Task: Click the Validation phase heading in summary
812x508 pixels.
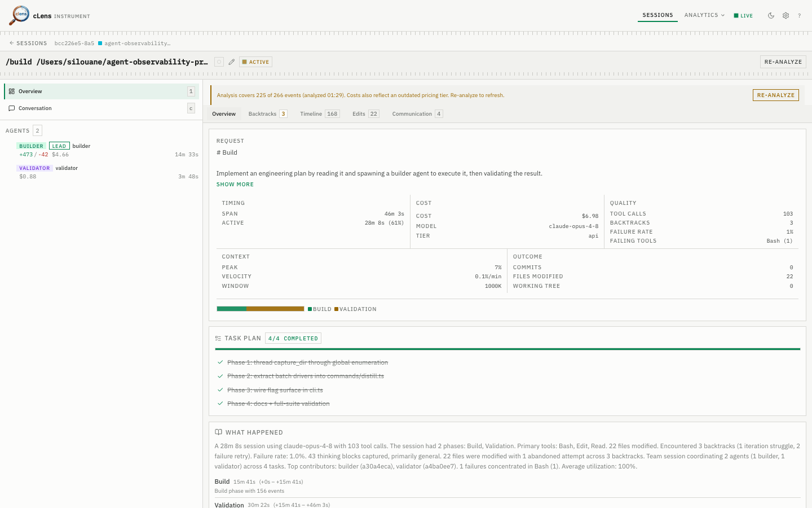Action: (229, 505)
